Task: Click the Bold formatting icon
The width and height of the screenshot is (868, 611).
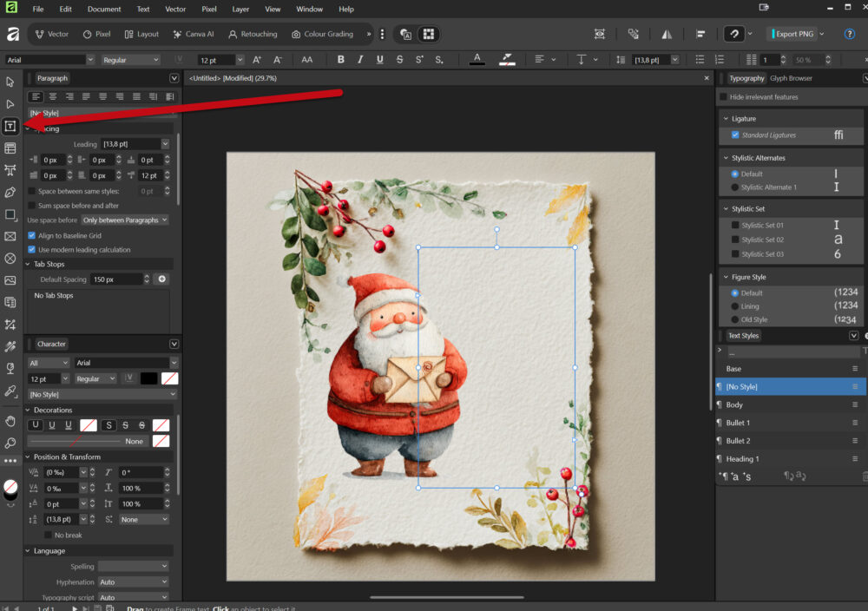Action: (340, 60)
